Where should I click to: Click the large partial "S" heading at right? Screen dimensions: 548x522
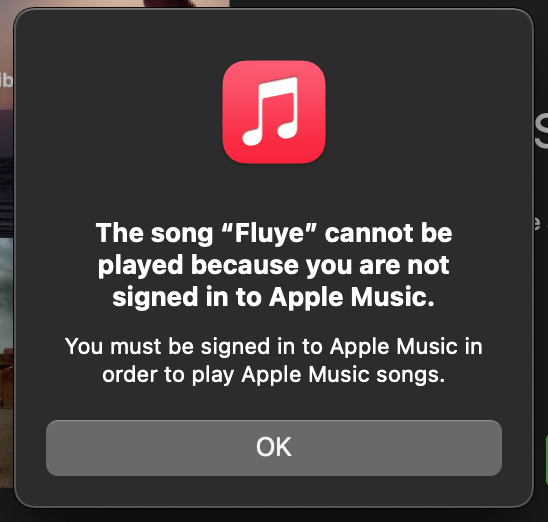(x=541, y=130)
